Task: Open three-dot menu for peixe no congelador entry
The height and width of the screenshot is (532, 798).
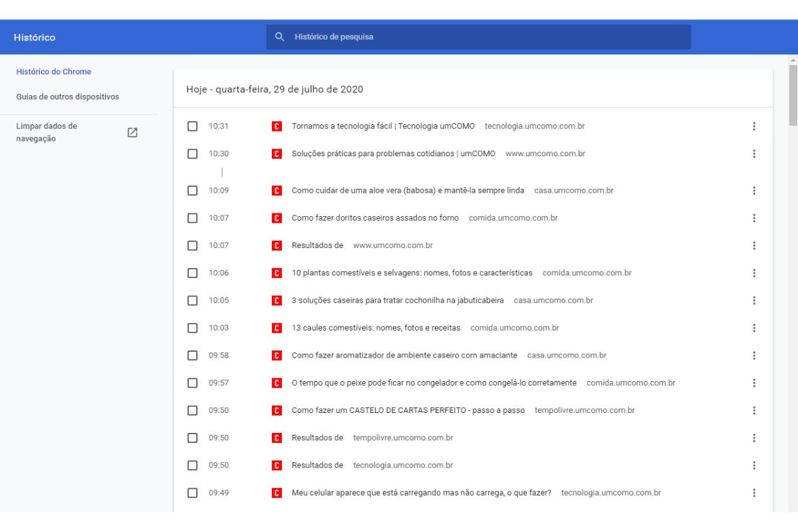Action: (x=753, y=383)
